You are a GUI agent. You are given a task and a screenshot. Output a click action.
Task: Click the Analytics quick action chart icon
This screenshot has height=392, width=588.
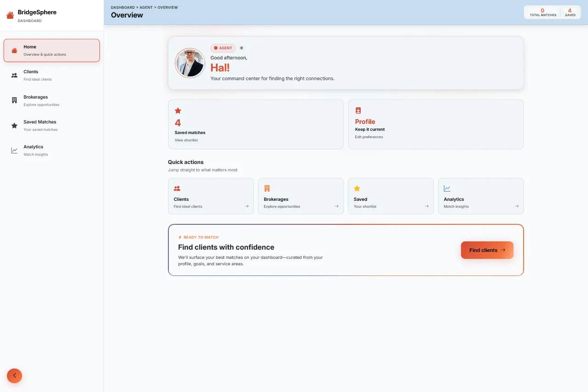point(447,188)
